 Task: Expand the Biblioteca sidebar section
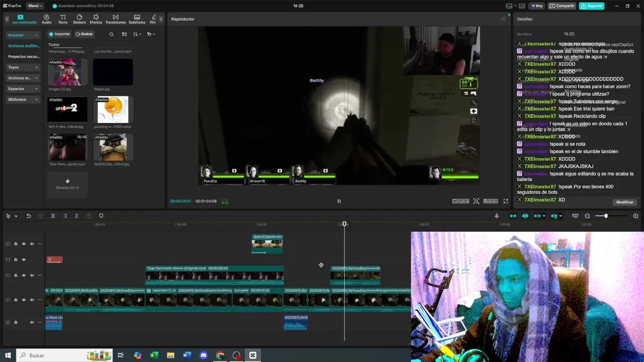click(x=23, y=100)
